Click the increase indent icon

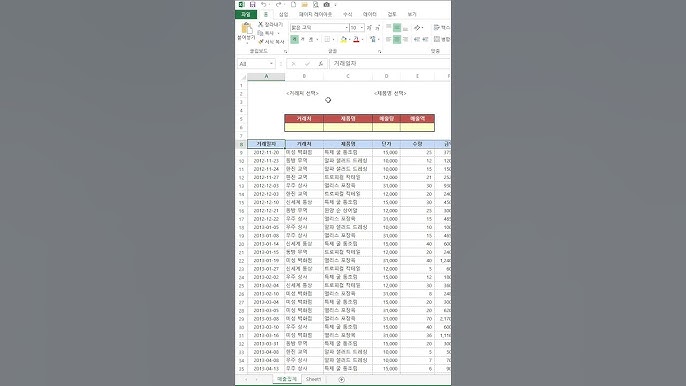coord(425,39)
